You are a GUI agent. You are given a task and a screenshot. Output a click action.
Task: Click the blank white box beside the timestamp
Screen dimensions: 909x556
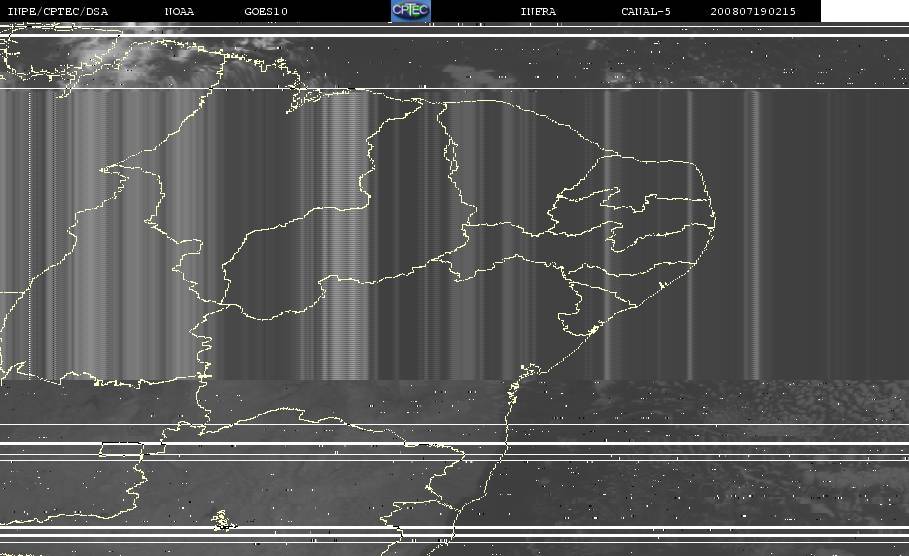pos(864,11)
